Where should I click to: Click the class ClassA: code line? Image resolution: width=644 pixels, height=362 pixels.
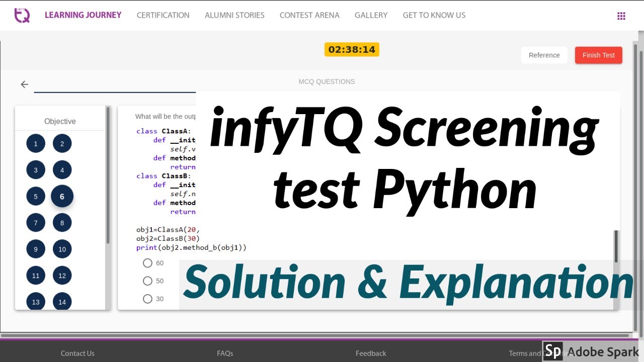pos(164,131)
